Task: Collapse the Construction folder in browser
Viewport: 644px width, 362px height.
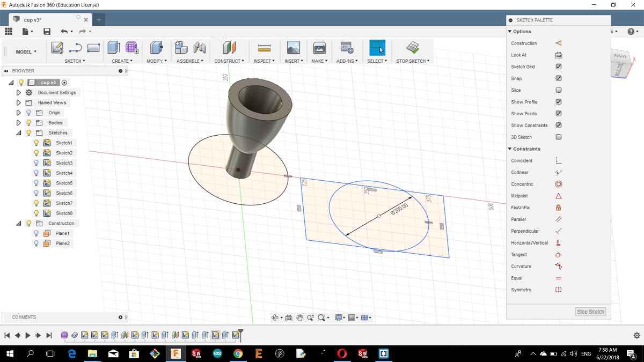Action: (19, 223)
